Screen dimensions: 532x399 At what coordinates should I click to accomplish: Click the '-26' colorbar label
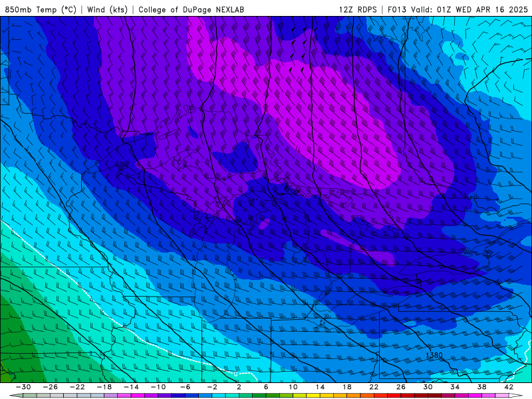(51, 387)
